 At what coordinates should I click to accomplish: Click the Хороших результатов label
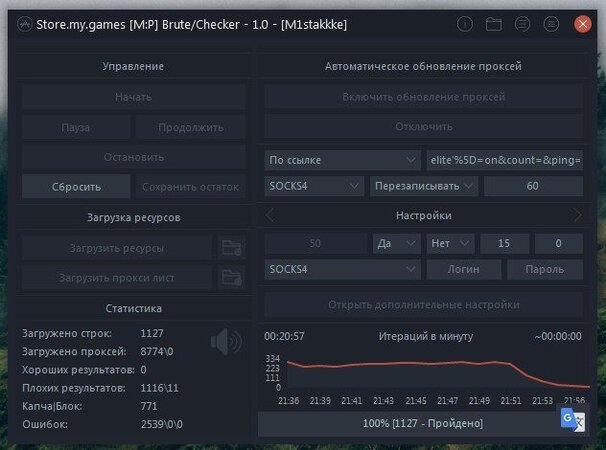tap(78, 370)
